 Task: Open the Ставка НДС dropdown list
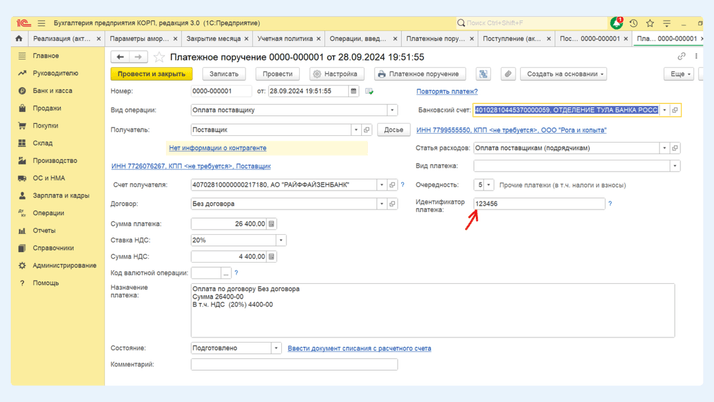click(x=281, y=240)
